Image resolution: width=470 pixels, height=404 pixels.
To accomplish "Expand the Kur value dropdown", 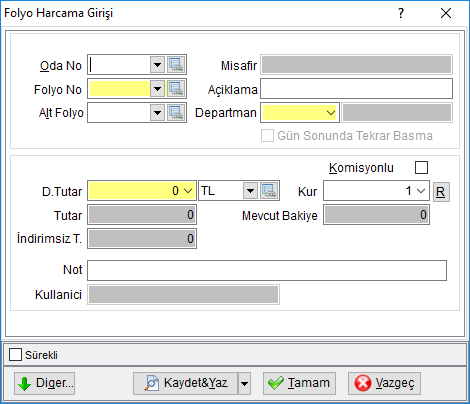I will click(x=421, y=191).
